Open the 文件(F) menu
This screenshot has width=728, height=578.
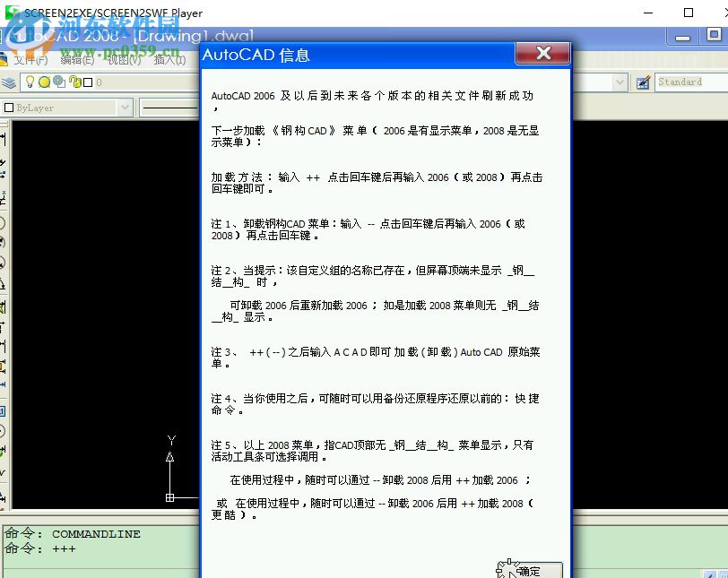click(30, 60)
